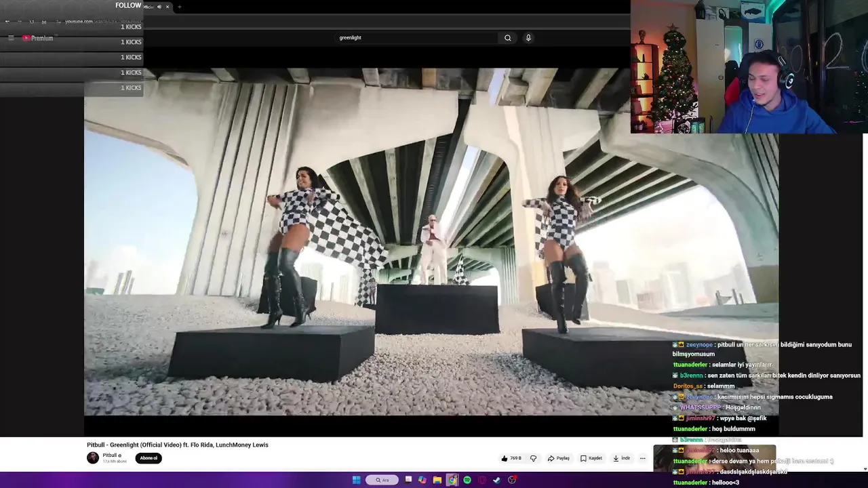Image resolution: width=868 pixels, height=488 pixels.
Task: Pause the Greenlight video player
Action: point(431,241)
